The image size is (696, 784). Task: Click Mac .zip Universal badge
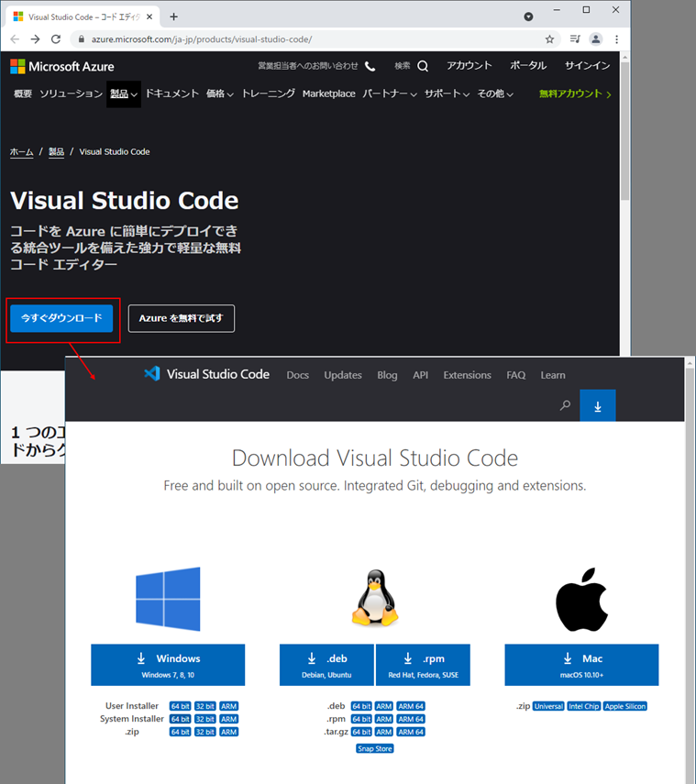click(x=548, y=706)
